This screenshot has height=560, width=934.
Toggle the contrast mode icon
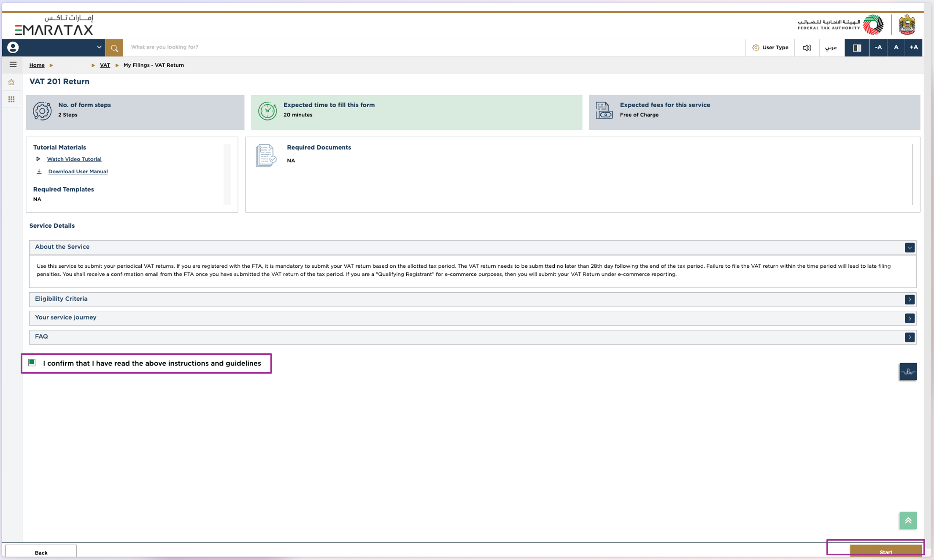click(857, 48)
